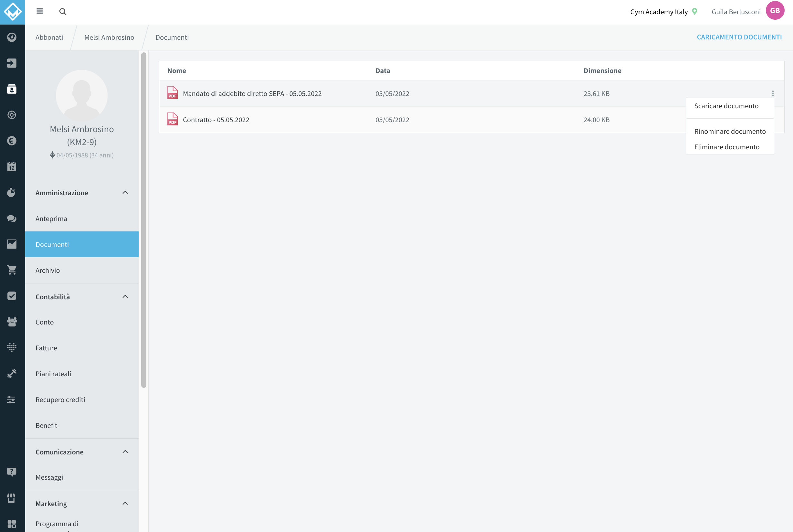
Task: Open Contratto - 05.05.2022 document
Action: pos(216,120)
